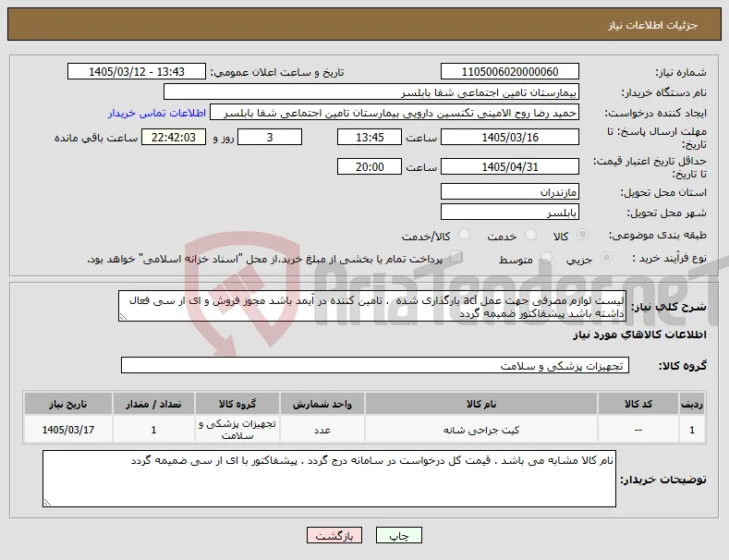Screen dimensions: 729x560
Task: Click the مازندران delivery province field
Action: point(509,191)
